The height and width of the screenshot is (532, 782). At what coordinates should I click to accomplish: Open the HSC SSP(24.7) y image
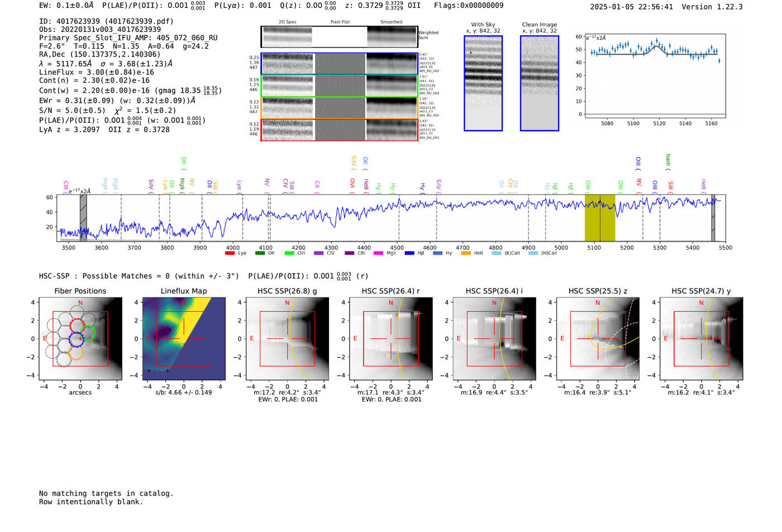[702, 339]
